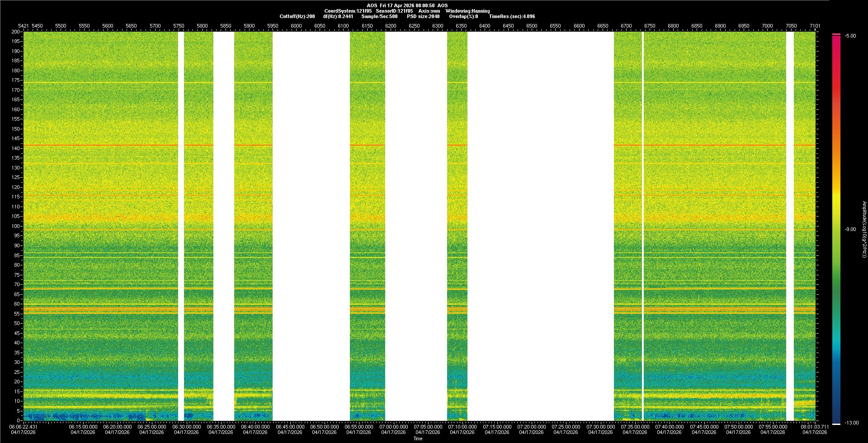The height and width of the screenshot is (443, 868).
Task: Select the time label "06:15:00.000"
Action: click(83, 426)
